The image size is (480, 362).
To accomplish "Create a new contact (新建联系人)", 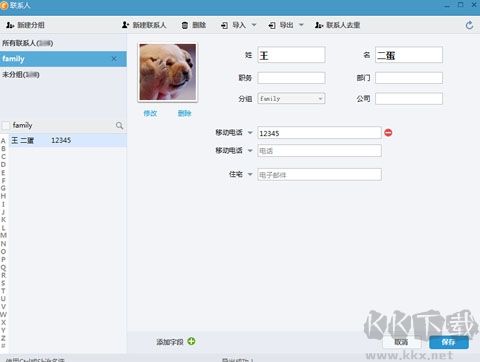I will coord(144,25).
